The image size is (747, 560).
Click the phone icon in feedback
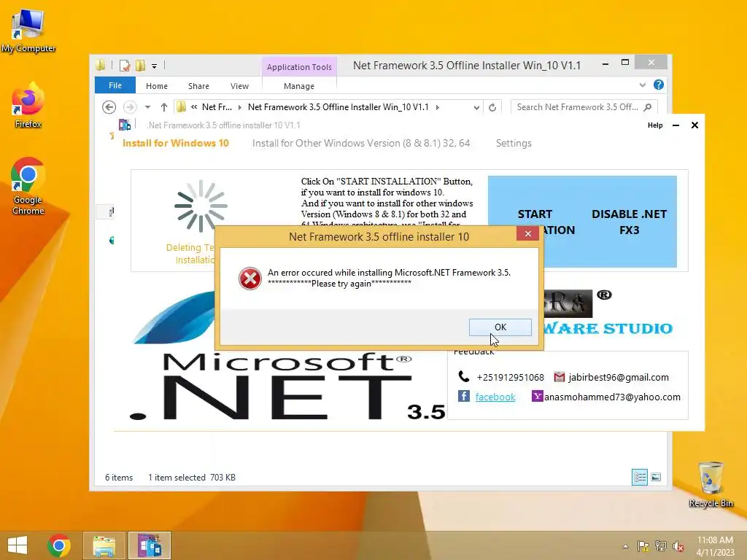pyautogui.click(x=463, y=377)
